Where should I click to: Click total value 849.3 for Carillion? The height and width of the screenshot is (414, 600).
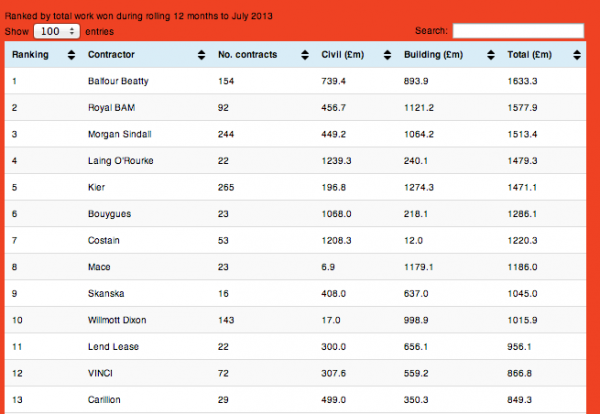click(x=519, y=399)
